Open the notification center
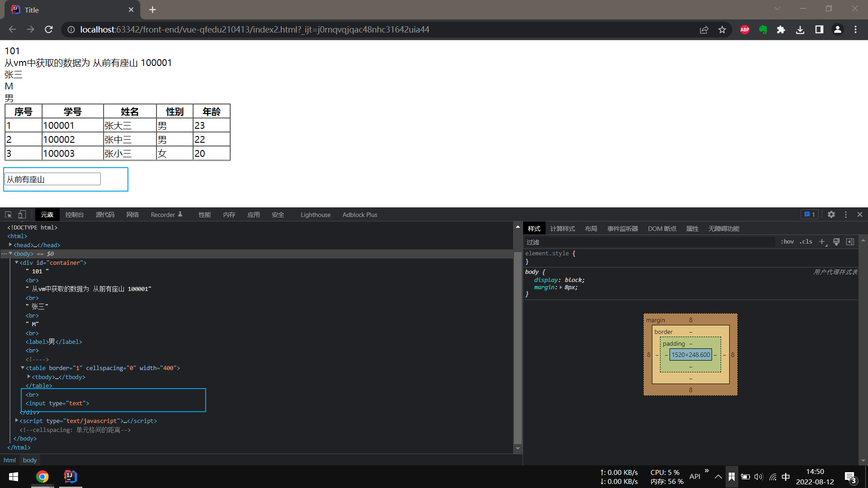Image resolution: width=868 pixels, height=488 pixels. pos(850,477)
